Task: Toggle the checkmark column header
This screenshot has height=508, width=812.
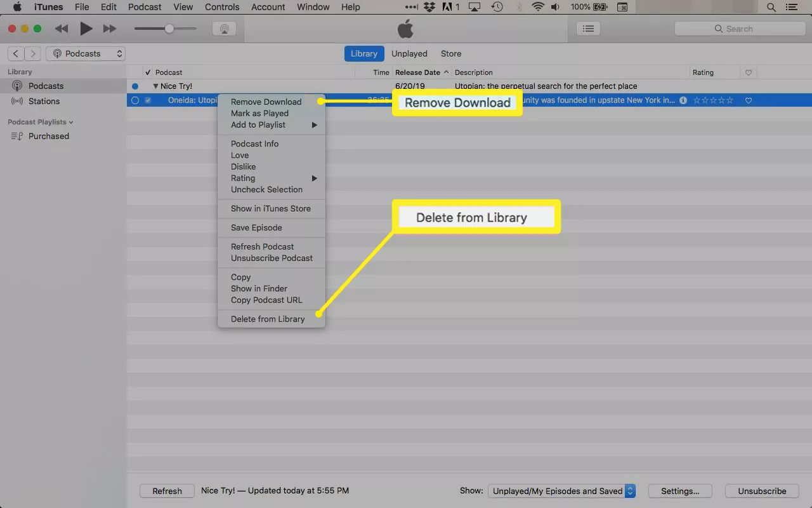Action: (148, 72)
